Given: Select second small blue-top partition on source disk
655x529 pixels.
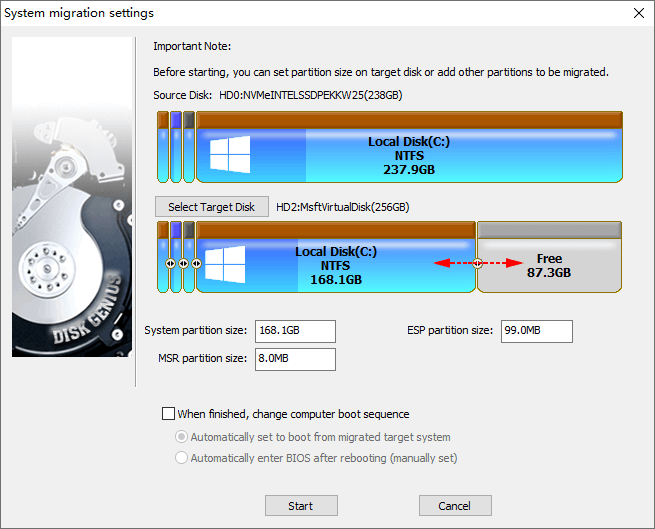Looking at the screenshot, I should pos(176,147).
